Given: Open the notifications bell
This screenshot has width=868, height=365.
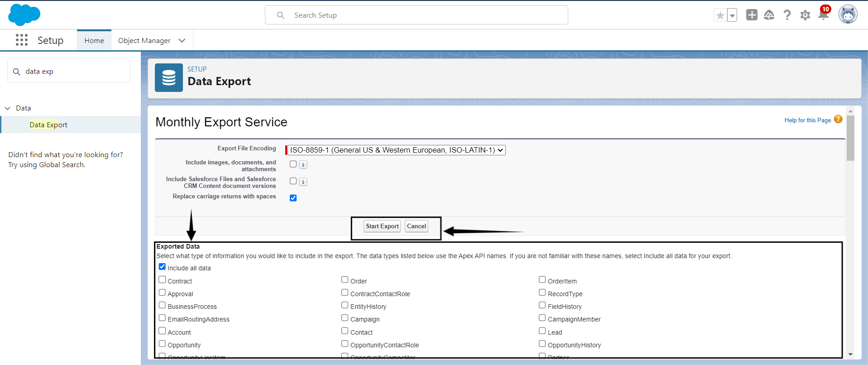Looking at the screenshot, I should coord(824,15).
